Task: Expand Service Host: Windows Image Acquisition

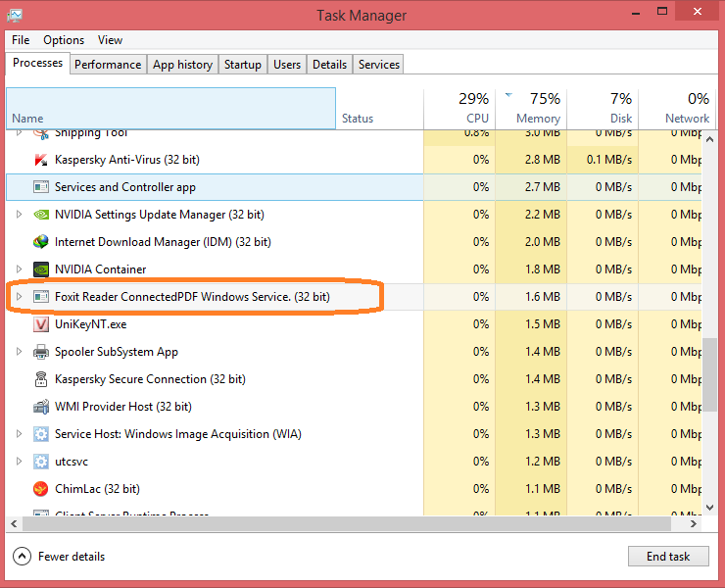Action: (19, 434)
